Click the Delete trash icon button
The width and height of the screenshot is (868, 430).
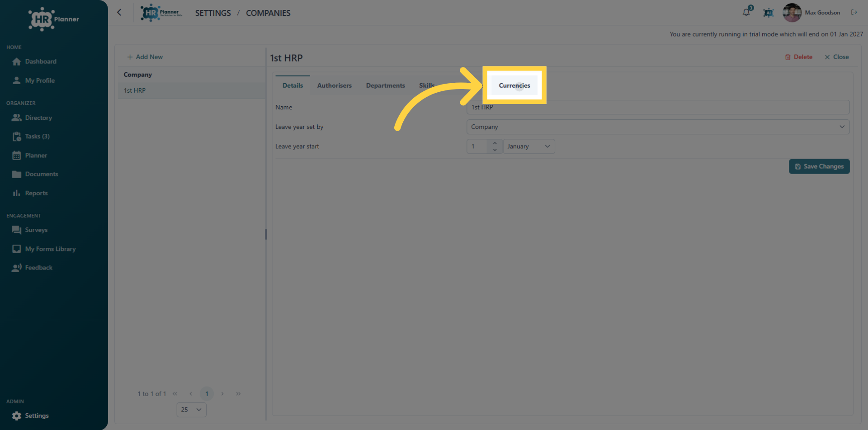[799, 57]
